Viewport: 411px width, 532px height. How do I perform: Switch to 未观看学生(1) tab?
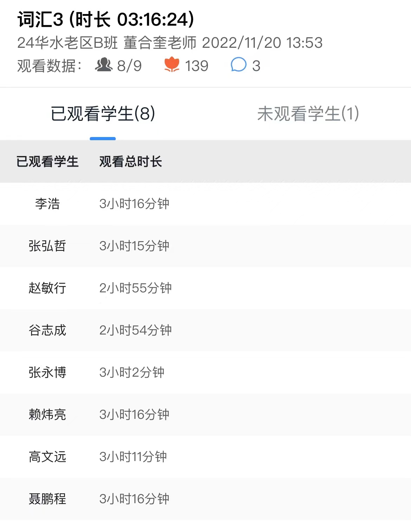pyautogui.click(x=308, y=113)
